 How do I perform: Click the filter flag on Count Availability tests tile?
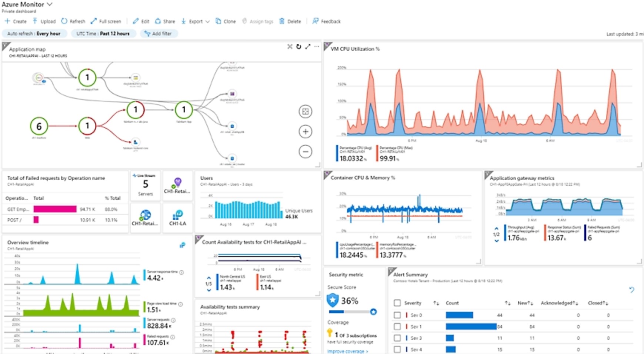click(199, 239)
